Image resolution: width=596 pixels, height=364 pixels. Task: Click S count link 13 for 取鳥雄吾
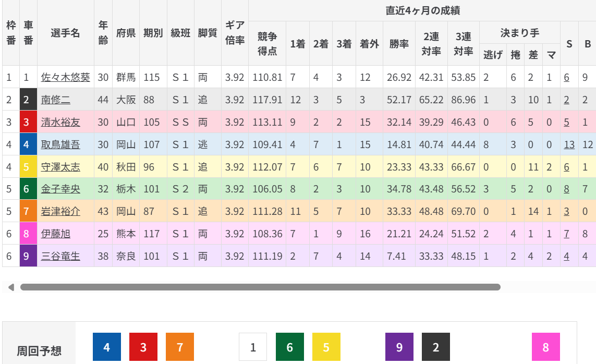click(x=569, y=144)
